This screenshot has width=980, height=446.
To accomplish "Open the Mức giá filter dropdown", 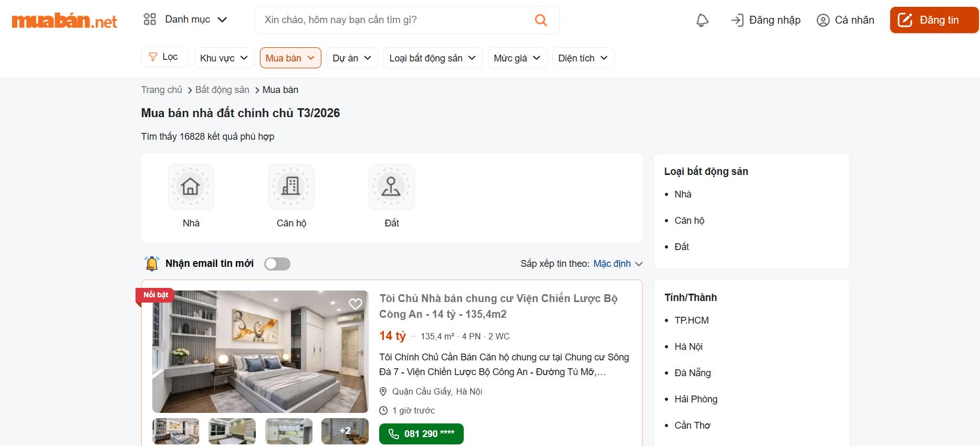I will 517,58.
